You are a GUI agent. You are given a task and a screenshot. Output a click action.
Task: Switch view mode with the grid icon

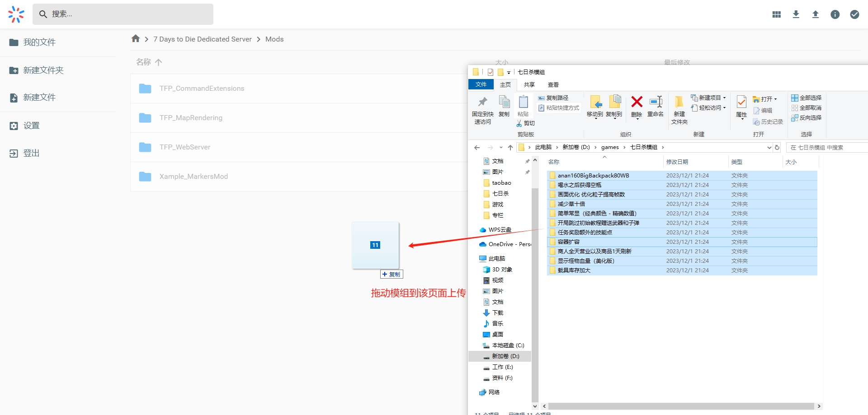click(777, 14)
